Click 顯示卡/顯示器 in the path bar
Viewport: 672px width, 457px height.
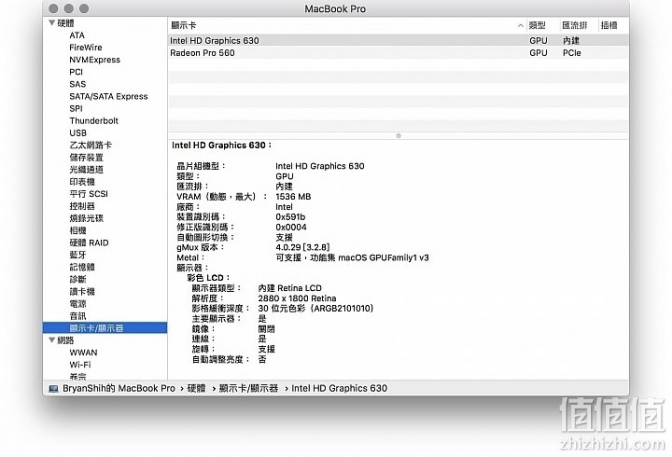[x=249, y=388]
